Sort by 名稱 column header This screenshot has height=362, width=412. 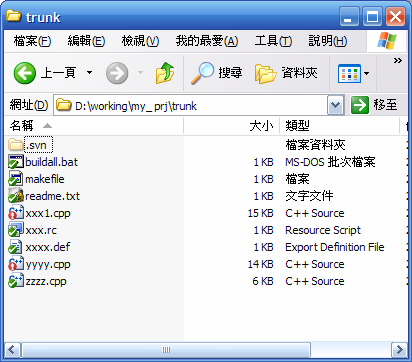click(x=94, y=126)
